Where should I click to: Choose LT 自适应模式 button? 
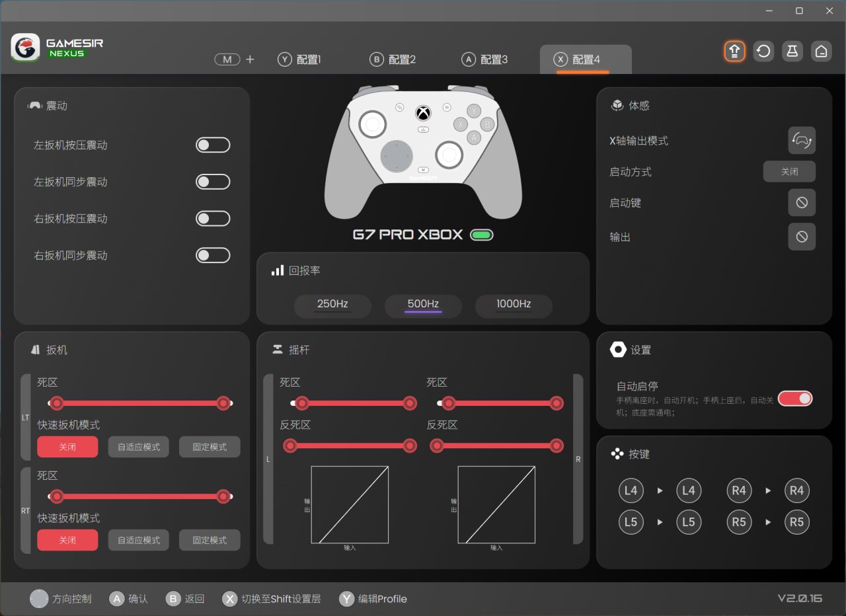pos(139,447)
